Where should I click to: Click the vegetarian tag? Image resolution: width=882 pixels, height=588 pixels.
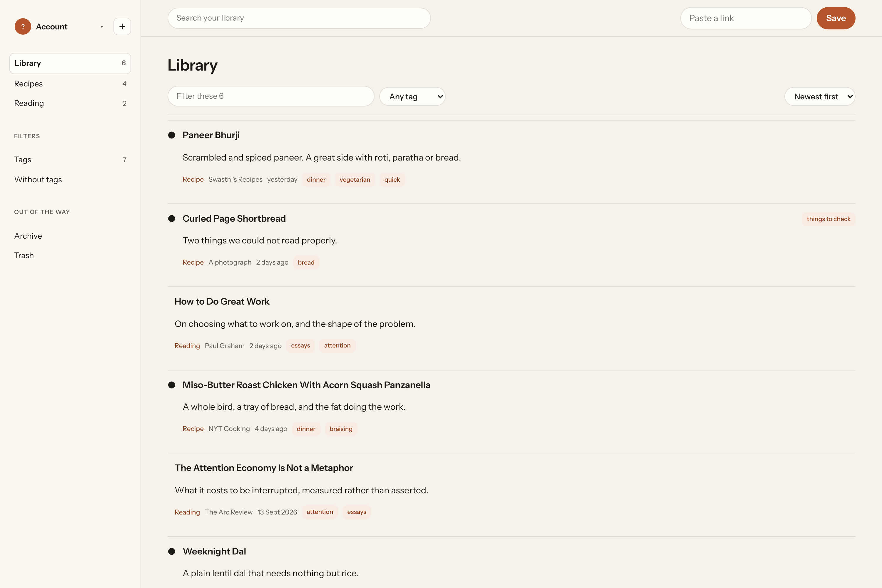click(x=355, y=180)
